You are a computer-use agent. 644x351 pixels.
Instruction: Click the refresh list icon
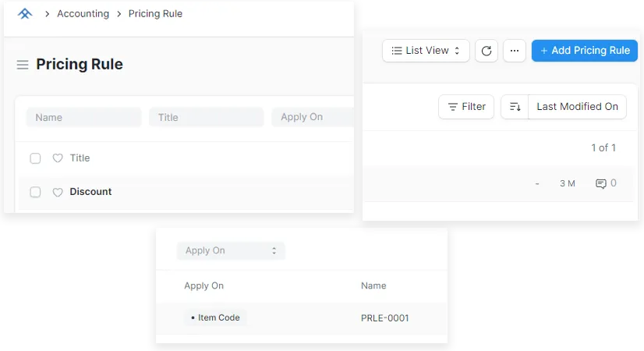click(x=487, y=51)
